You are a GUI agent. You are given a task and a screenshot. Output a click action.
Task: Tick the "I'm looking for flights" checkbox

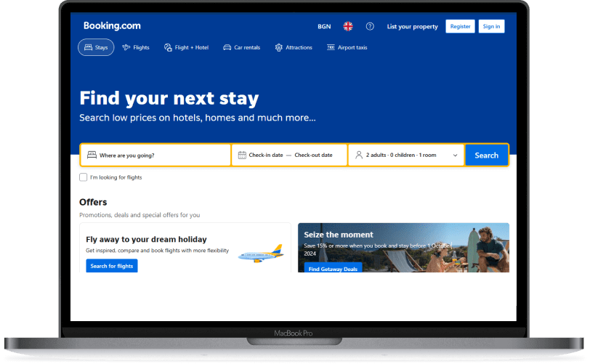point(83,177)
